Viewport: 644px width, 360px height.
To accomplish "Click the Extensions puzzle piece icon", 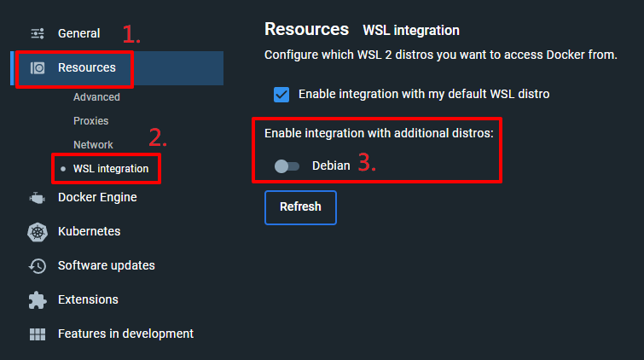I will pyautogui.click(x=38, y=300).
